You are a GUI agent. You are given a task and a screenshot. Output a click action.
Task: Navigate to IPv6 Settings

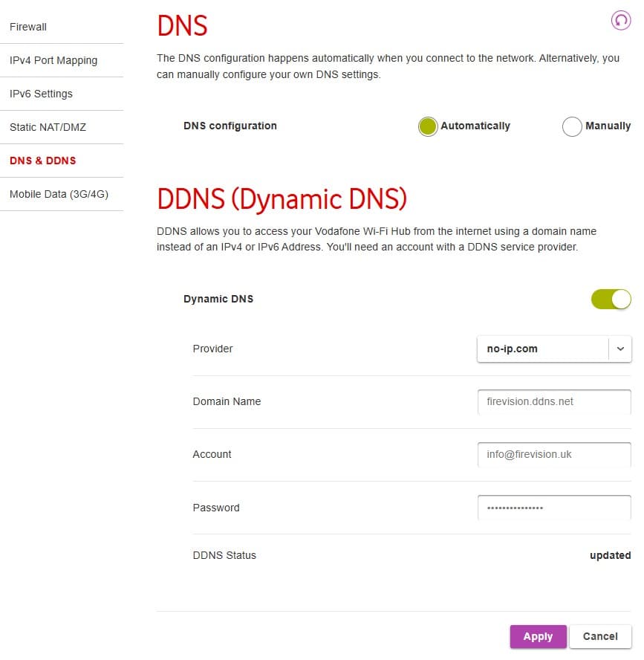pos(41,94)
